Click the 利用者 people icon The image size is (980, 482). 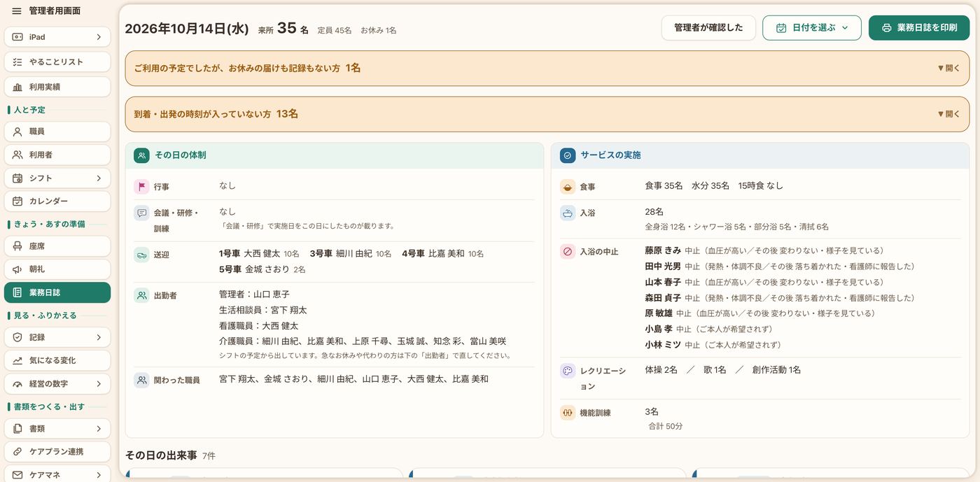(17, 155)
